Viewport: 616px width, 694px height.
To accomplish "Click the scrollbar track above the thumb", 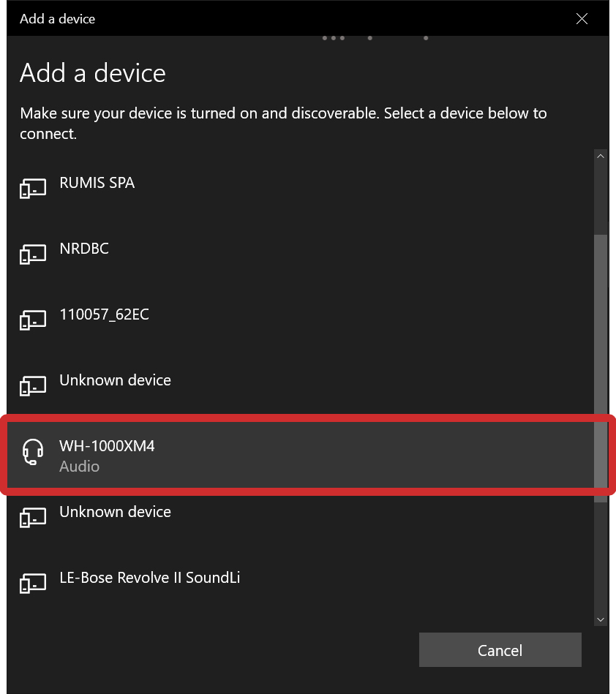I will (601, 197).
